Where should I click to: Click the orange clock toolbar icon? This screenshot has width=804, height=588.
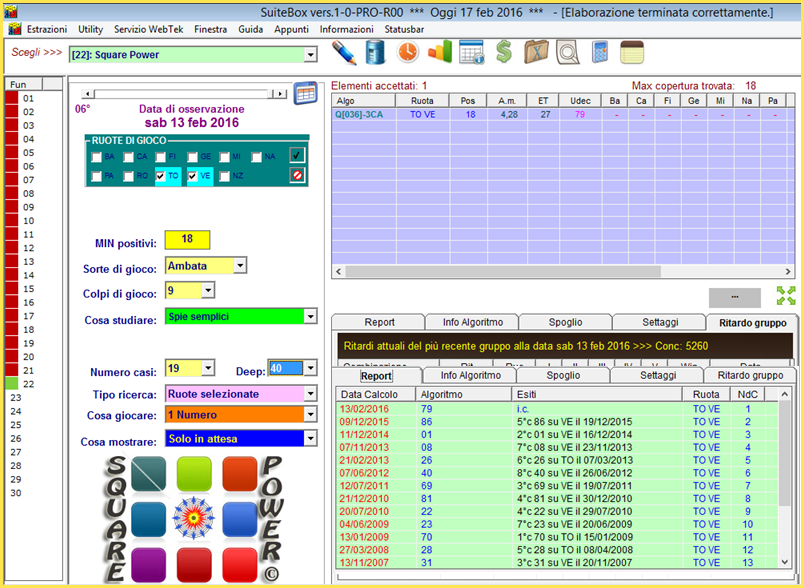point(408,52)
